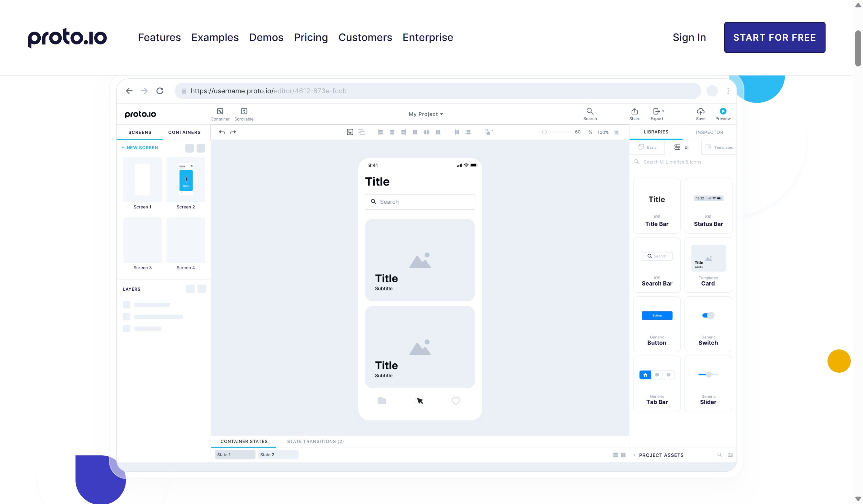Click the folder icon in phone mockup

pos(381,401)
